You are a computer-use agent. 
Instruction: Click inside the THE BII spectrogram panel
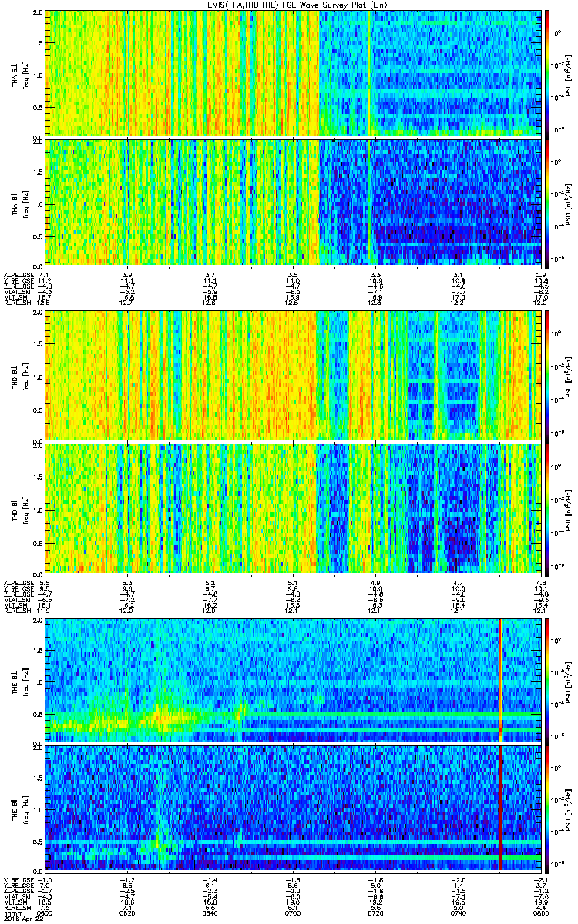pos(293,808)
